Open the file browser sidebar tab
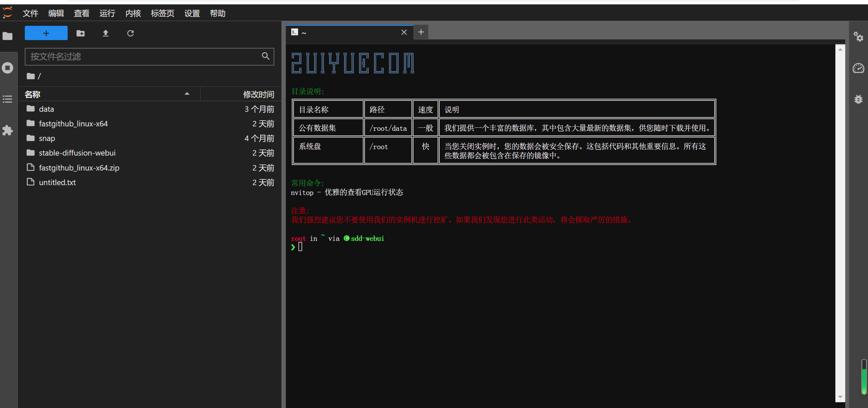Screen dimensions: 868x408 click(x=7, y=36)
